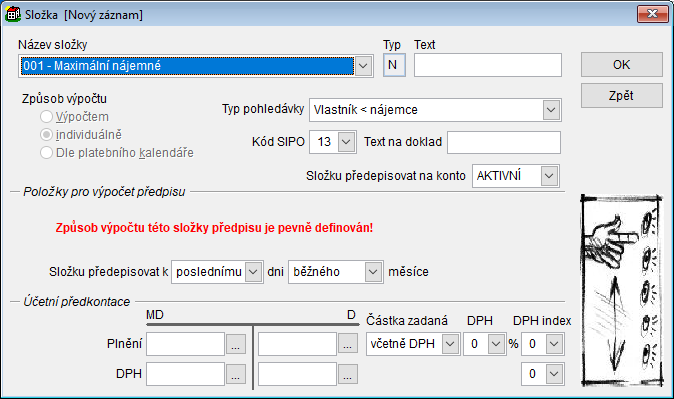
Task: Browse accounts for Plnění MD field
Action: [236, 344]
